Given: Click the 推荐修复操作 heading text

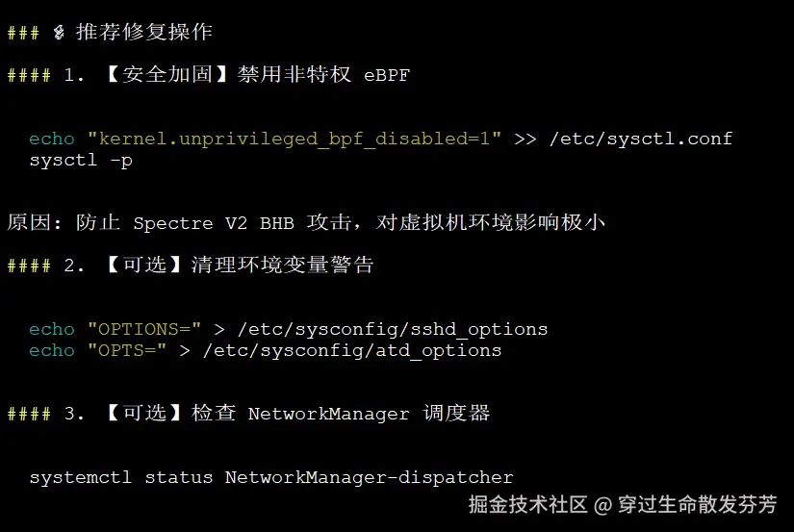Looking at the screenshot, I should coord(143,32).
